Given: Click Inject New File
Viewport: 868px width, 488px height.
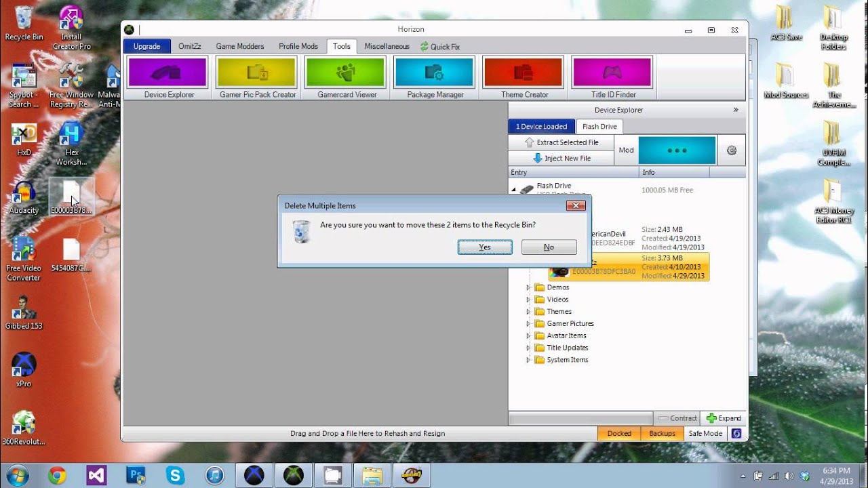Looking at the screenshot, I should pyautogui.click(x=561, y=158).
